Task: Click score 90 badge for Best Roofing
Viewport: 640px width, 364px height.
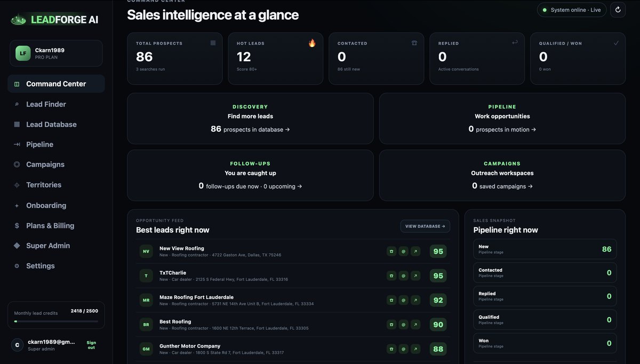Action: click(x=438, y=325)
